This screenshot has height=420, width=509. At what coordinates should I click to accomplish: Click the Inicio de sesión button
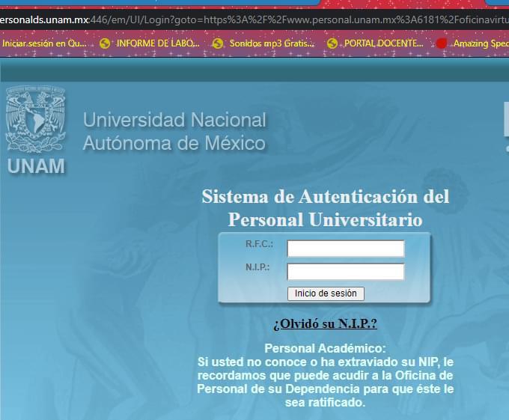click(x=326, y=293)
